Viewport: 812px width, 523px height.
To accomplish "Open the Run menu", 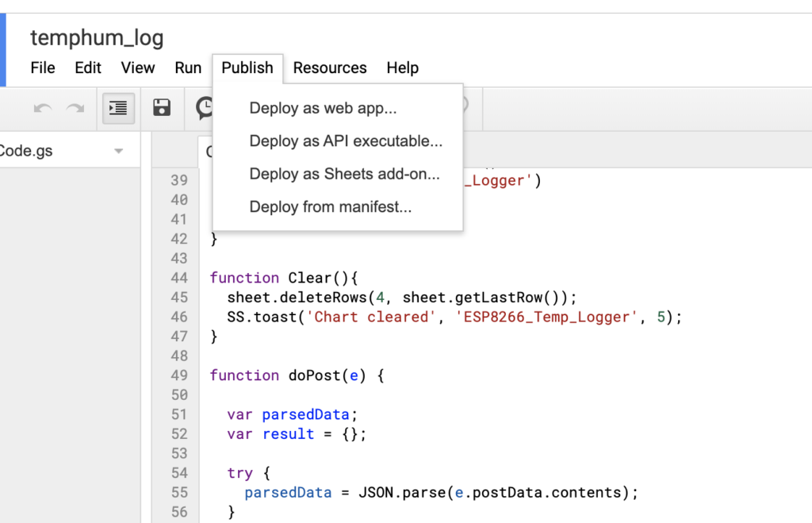I will (188, 68).
